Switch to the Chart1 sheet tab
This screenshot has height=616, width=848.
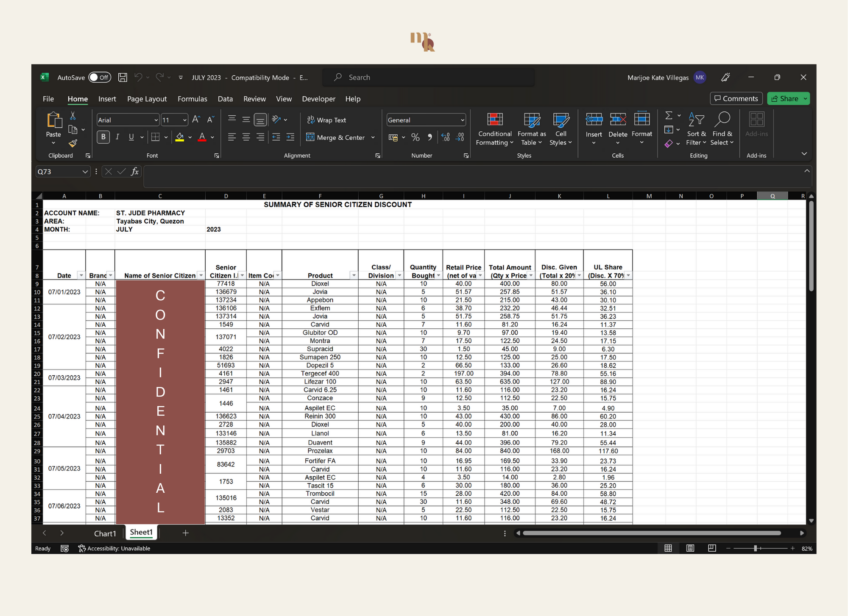(105, 533)
